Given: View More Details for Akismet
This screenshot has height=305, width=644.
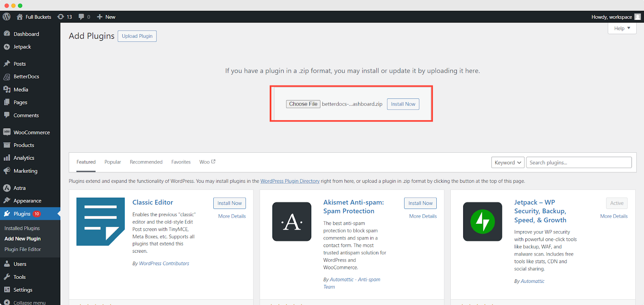Looking at the screenshot, I should point(423,216).
